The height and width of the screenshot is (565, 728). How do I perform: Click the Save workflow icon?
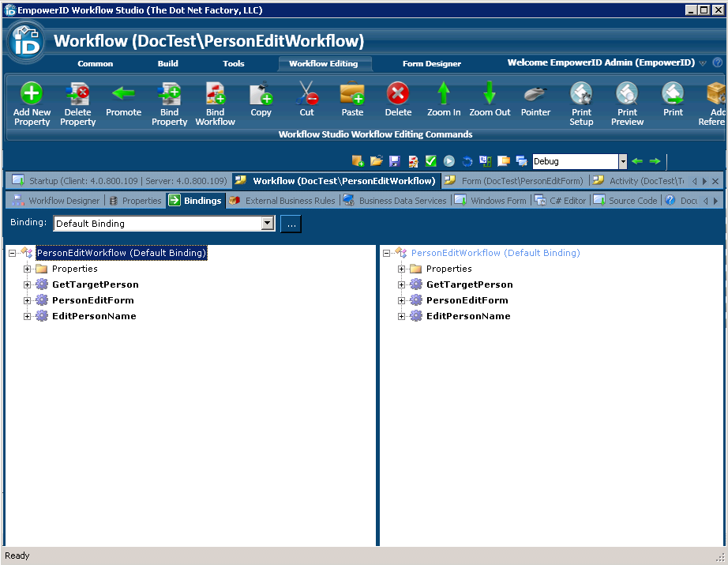tap(394, 160)
